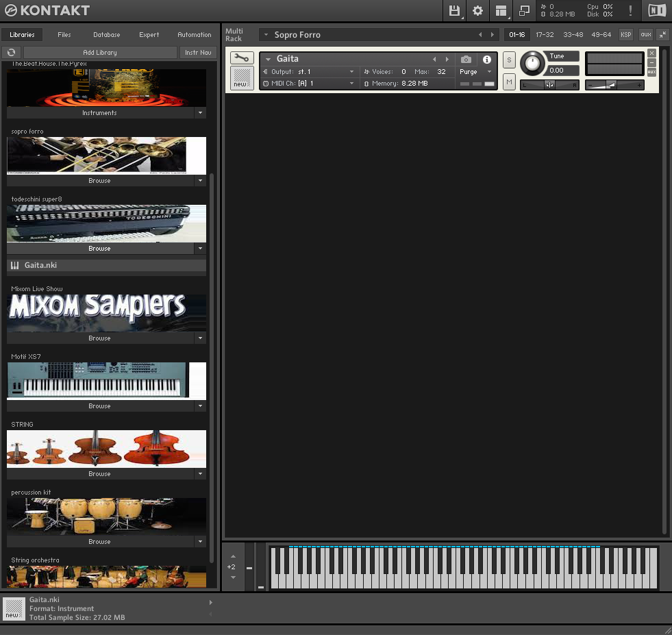The width and height of the screenshot is (672, 635).
Task: Mute the Gaita instrument
Action: tap(509, 82)
